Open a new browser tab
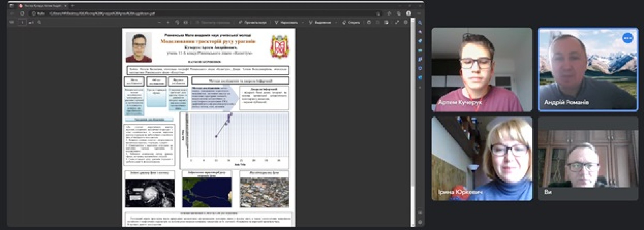The height and width of the screenshot is (230, 644). click(73, 6)
